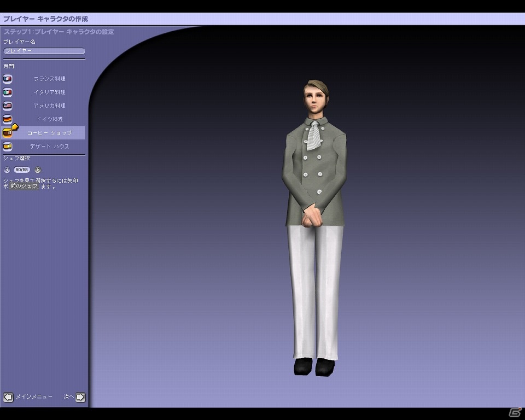Select the dessert house cake icon
The height and width of the screenshot is (420, 525).
click(x=7, y=147)
